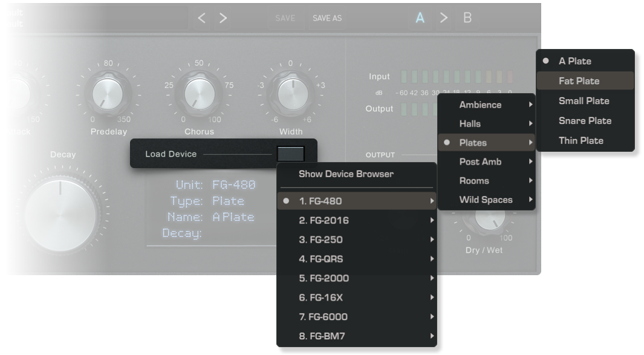Expand FG-480 submenu arrow

(432, 201)
